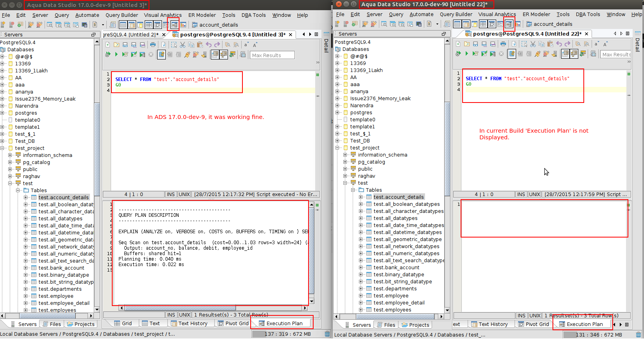This screenshot has height=342, width=644.
Task: Click the Paste icon in right window editor toolbar
Action: coord(550,44)
